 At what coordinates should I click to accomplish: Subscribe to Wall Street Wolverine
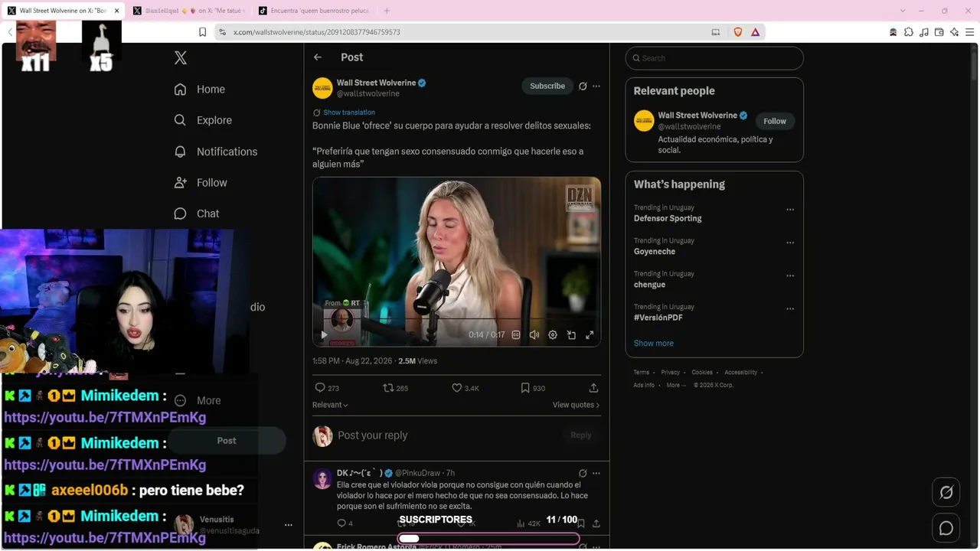547,86
